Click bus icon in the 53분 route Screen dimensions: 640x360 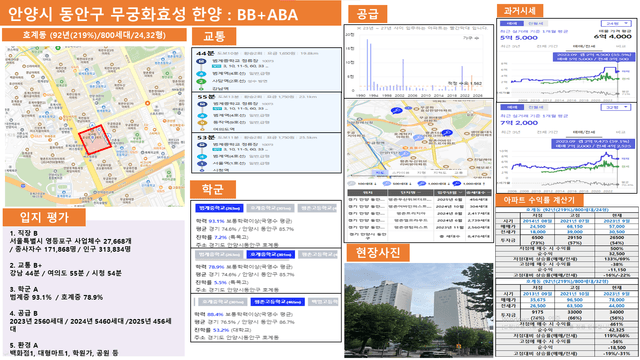coord(202,145)
